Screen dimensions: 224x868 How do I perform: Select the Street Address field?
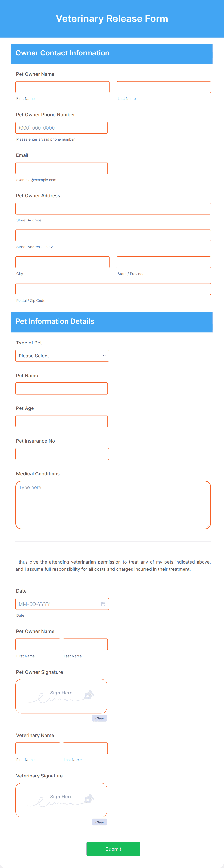pyautogui.click(x=113, y=208)
